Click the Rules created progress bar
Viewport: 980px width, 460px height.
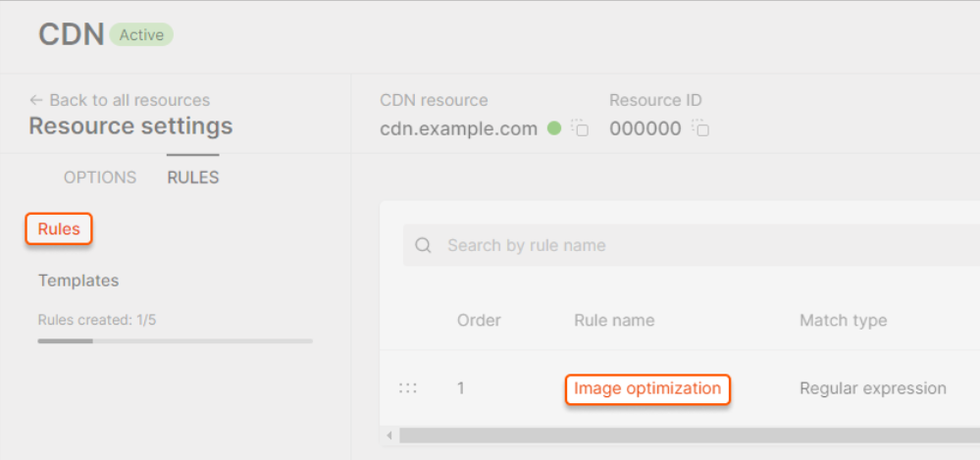point(175,341)
